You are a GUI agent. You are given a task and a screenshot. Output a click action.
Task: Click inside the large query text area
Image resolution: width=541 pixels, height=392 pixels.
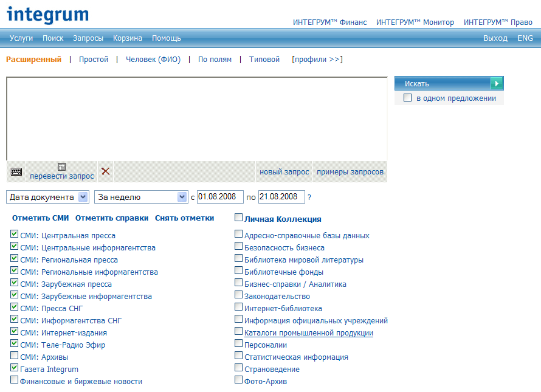point(196,119)
